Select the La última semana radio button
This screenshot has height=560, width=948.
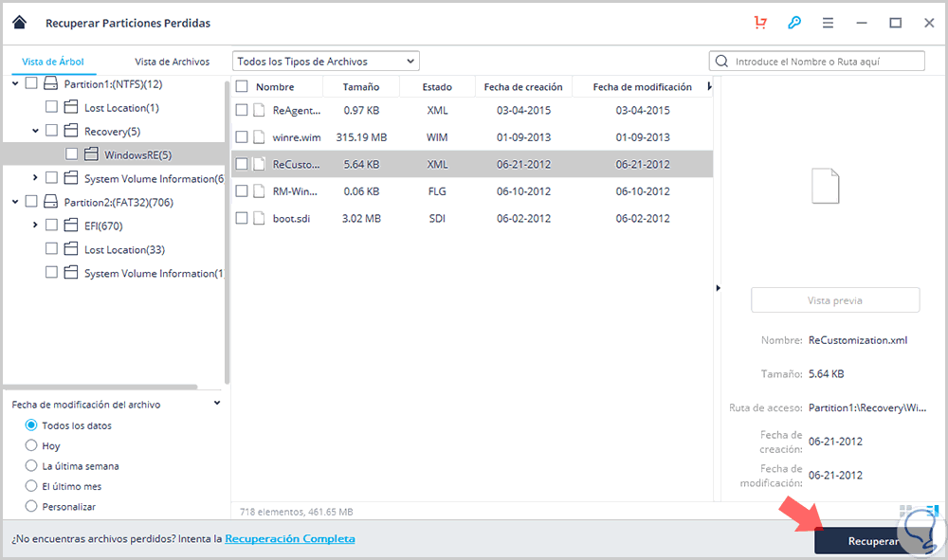click(x=31, y=466)
